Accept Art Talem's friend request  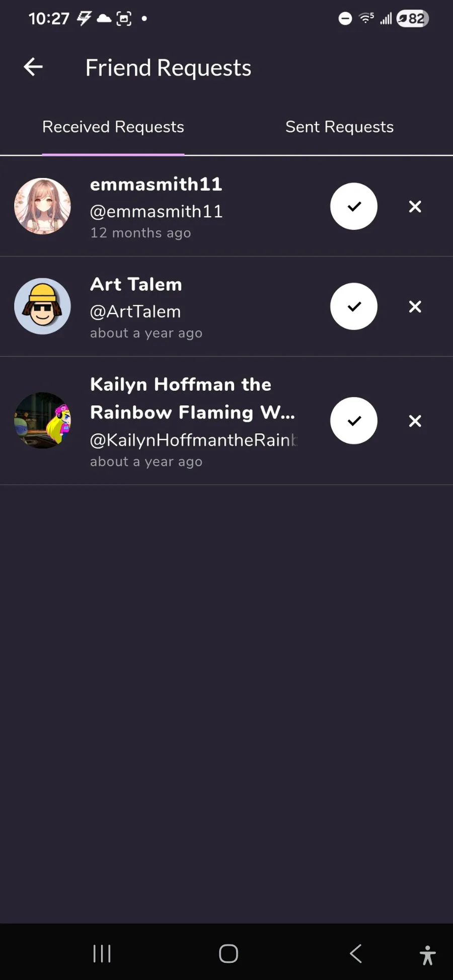[x=354, y=306]
